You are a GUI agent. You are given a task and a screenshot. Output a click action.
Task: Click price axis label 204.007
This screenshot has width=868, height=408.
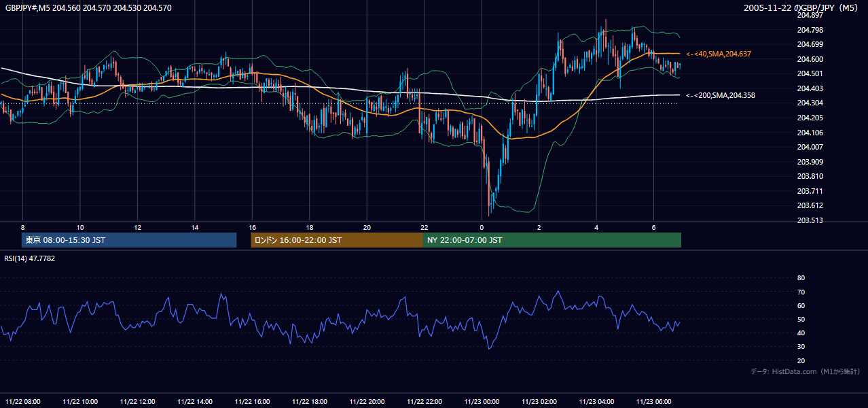coord(810,147)
